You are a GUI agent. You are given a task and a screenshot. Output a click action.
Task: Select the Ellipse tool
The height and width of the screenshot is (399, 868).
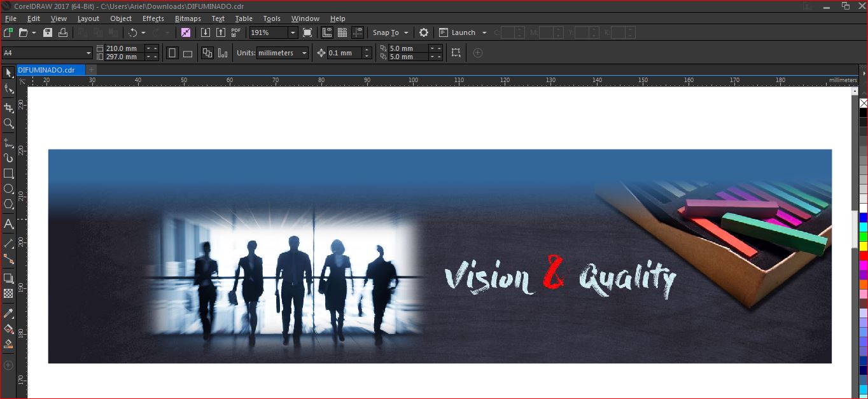coord(8,189)
